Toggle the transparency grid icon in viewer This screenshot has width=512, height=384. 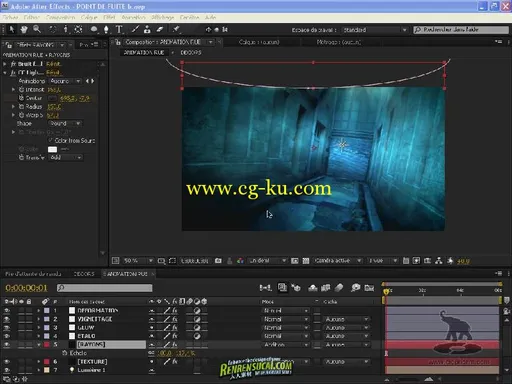306,261
